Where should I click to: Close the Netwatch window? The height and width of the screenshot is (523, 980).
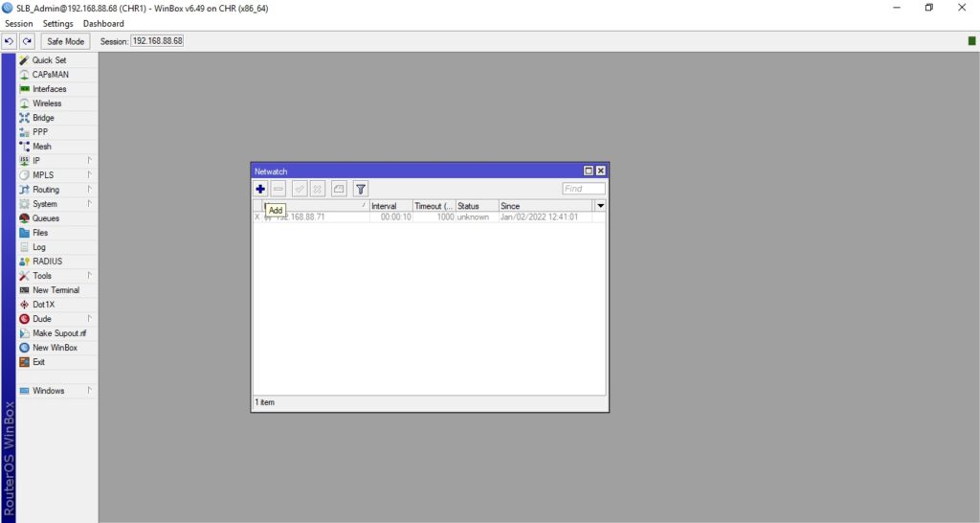tap(601, 171)
